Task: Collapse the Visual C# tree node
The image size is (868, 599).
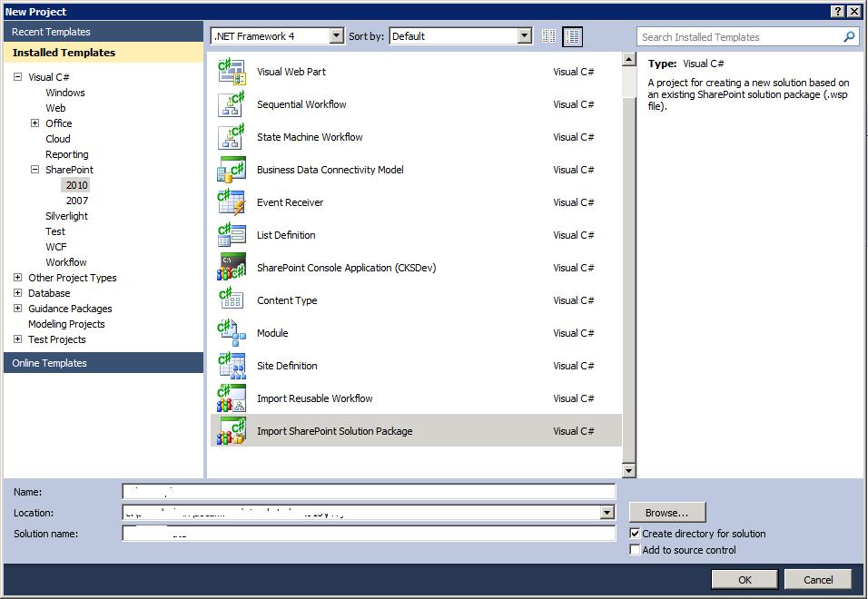Action: point(18,77)
